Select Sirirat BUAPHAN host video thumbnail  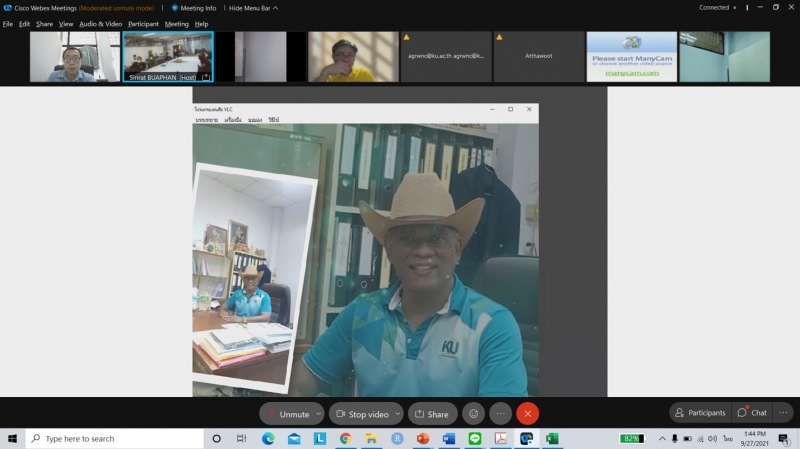pos(168,56)
